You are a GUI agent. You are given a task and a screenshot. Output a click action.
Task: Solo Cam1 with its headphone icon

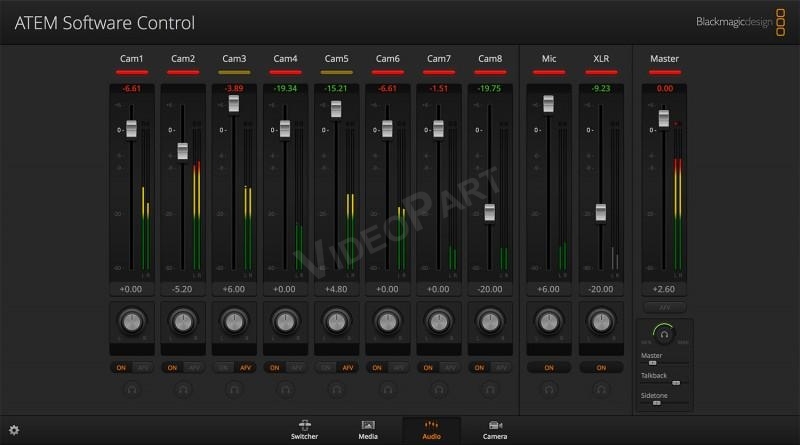(x=132, y=390)
